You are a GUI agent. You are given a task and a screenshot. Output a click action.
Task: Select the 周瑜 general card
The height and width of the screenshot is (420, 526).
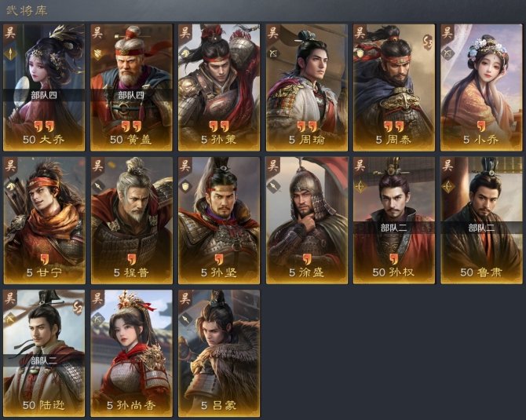tap(307, 87)
